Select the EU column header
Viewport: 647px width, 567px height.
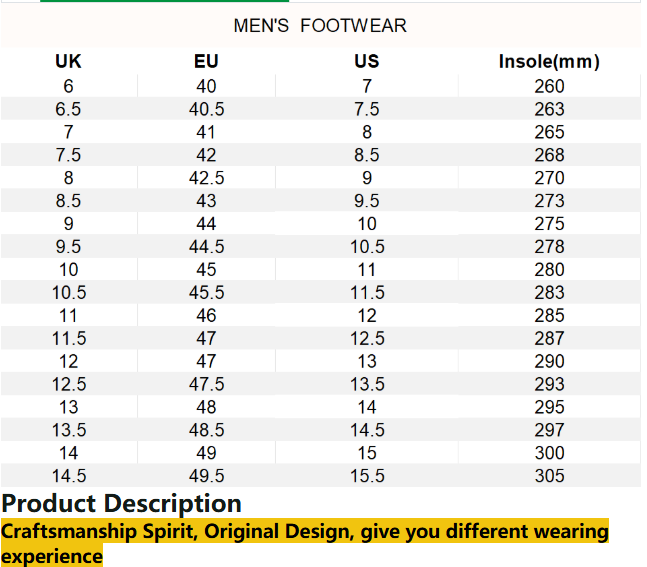point(206,62)
